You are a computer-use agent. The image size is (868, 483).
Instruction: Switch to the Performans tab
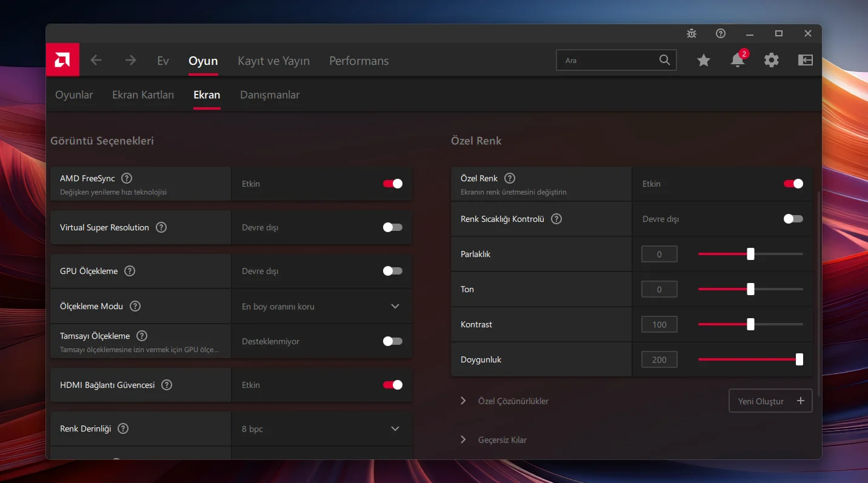[x=359, y=61]
